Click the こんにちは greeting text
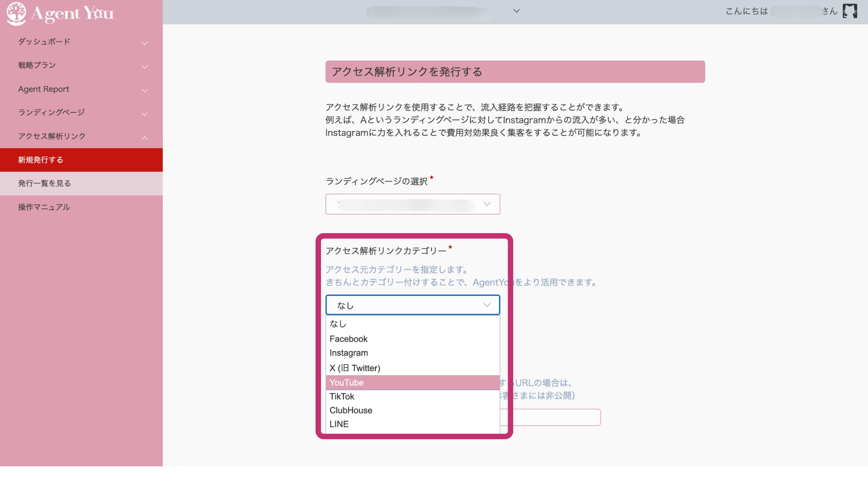Viewport: 868px width, 488px height. (747, 11)
